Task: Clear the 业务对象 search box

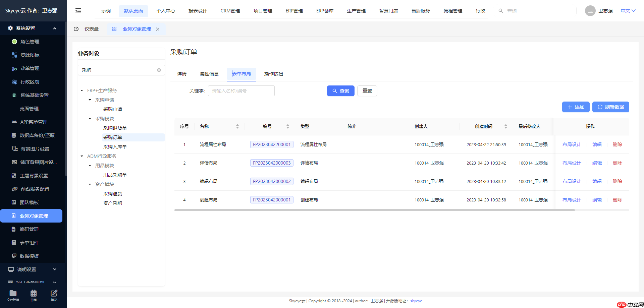Action: [x=159, y=70]
